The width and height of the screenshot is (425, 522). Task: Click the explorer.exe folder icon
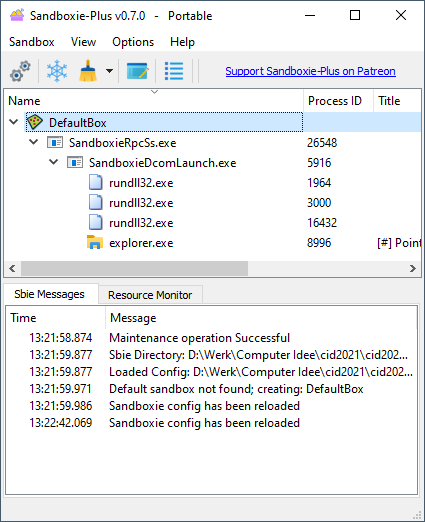pos(95,242)
